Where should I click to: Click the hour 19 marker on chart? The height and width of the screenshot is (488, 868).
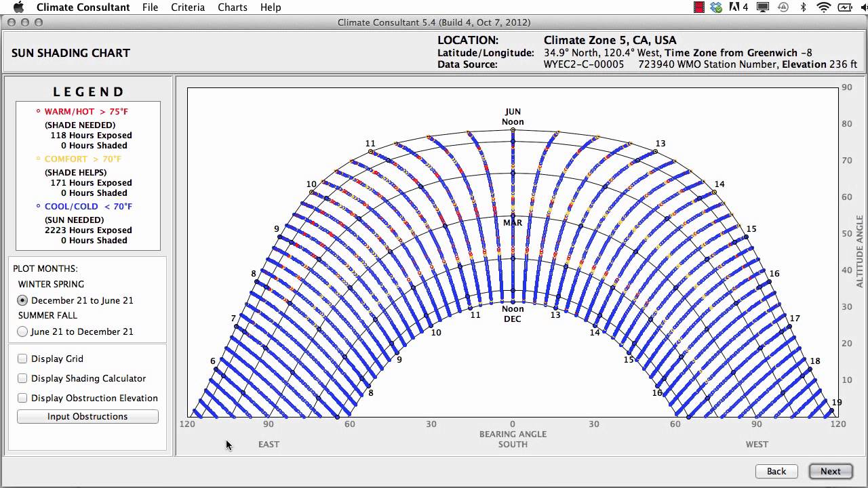836,403
